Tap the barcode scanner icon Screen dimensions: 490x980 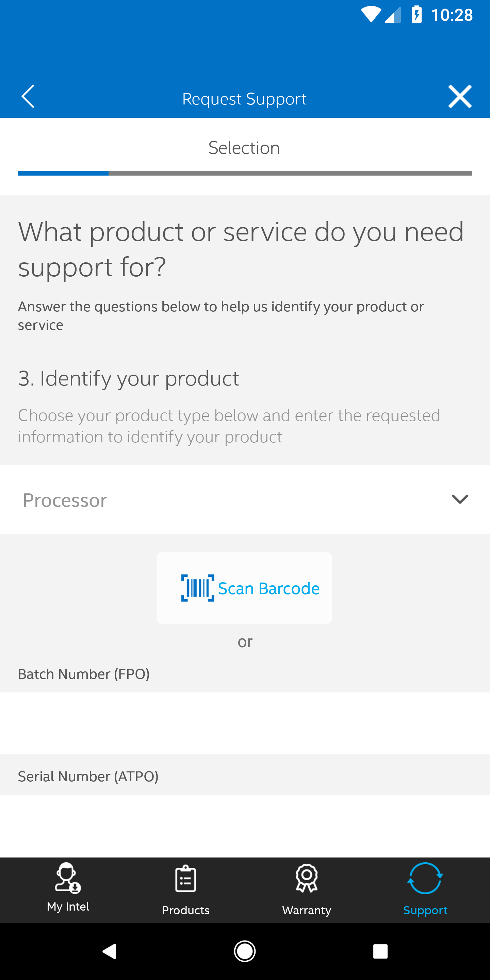(197, 588)
